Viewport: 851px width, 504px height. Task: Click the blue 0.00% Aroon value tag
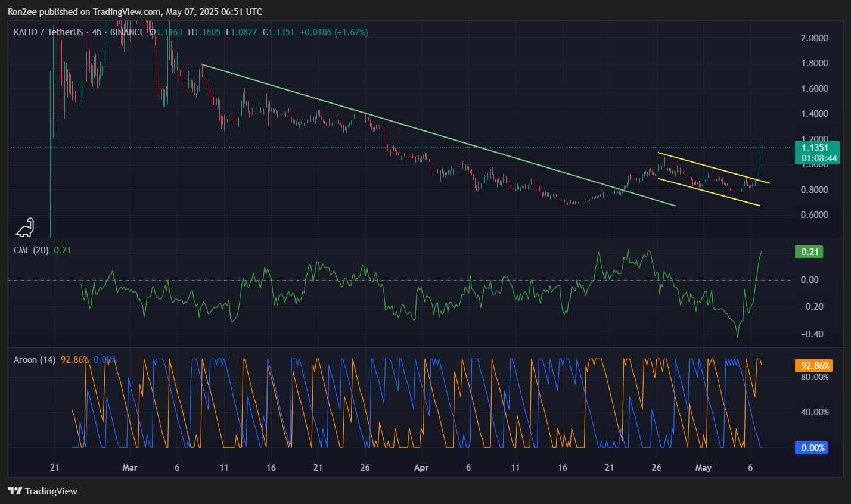pos(812,447)
